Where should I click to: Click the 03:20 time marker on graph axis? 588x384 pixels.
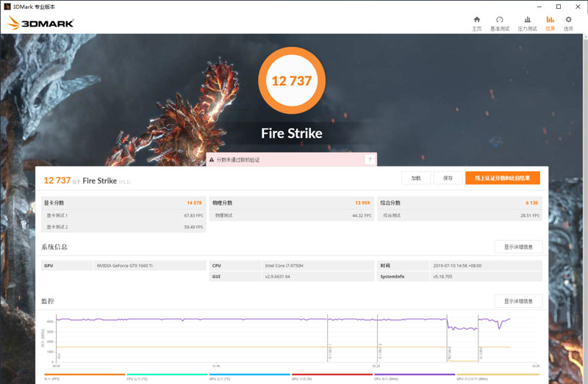(x=376, y=366)
